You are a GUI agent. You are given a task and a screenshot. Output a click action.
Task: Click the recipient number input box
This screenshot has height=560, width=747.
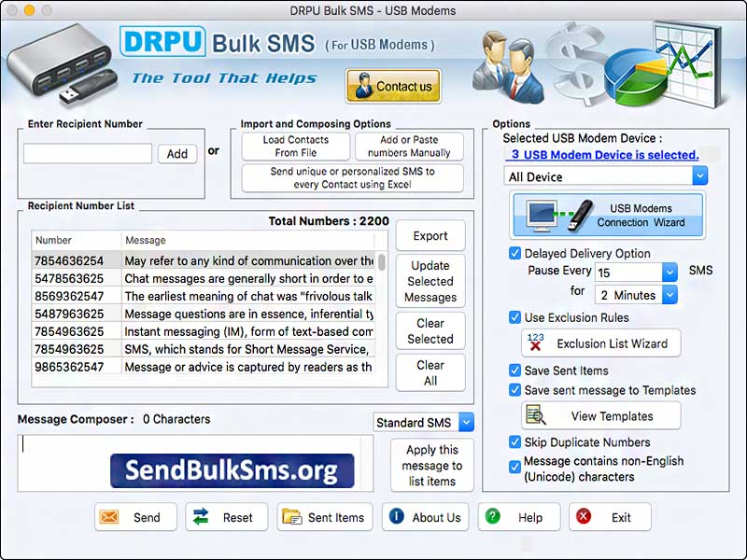(x=87, y=153)
